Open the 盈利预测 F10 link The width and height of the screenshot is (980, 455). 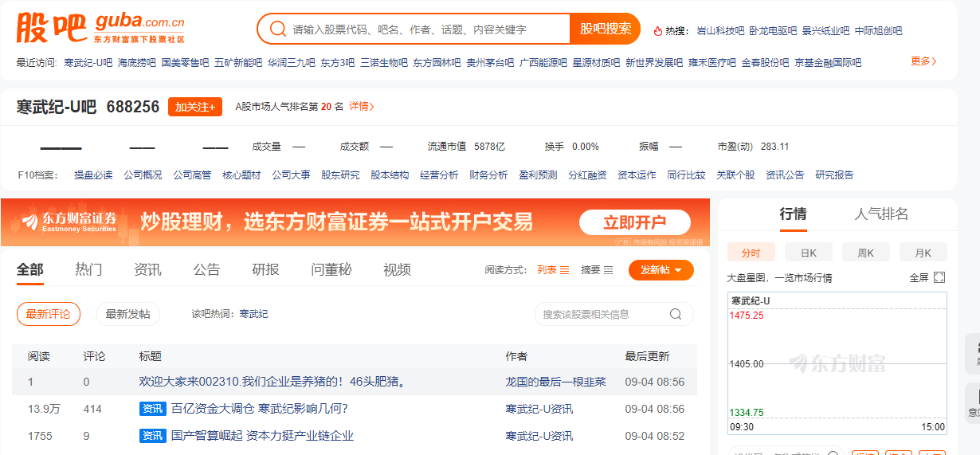tap(538, 175)
